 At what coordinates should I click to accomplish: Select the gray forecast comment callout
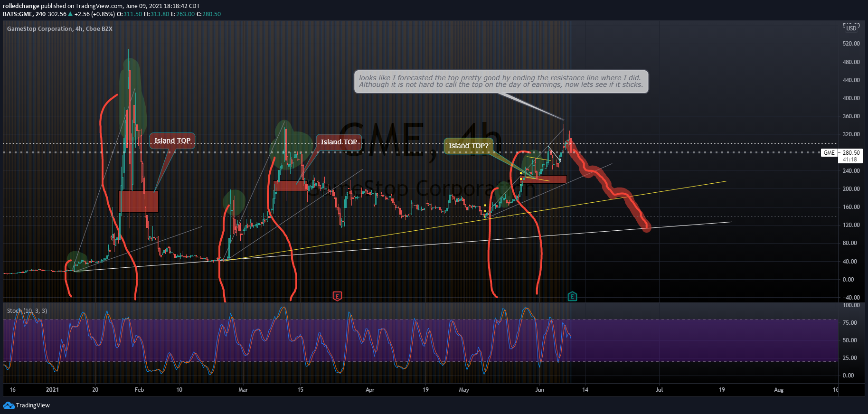point(501,82)
